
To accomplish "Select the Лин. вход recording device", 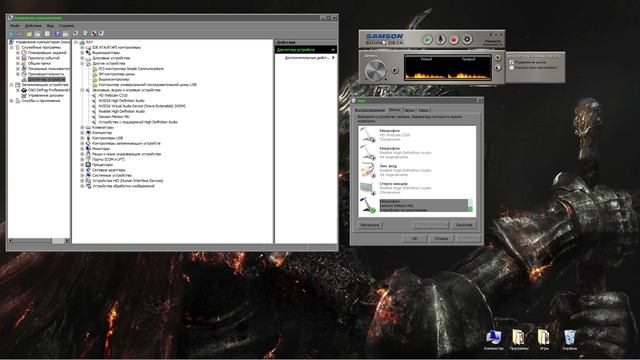I will 416,170.
